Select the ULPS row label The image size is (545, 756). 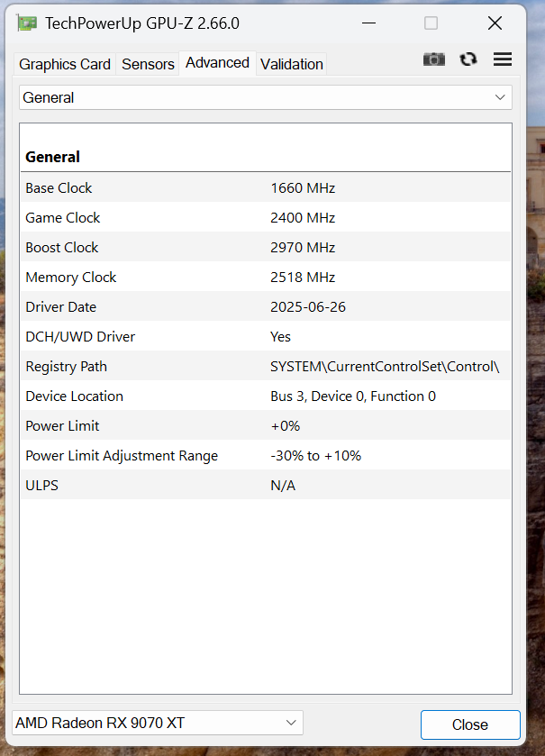[42, 486]
